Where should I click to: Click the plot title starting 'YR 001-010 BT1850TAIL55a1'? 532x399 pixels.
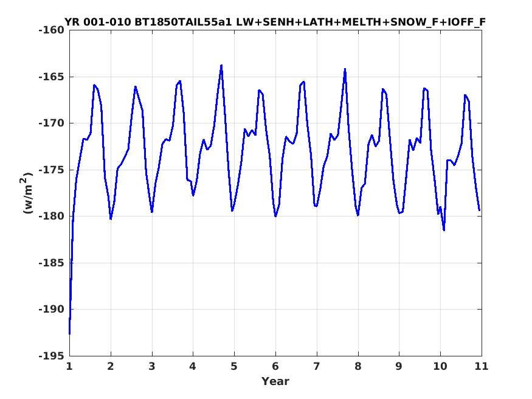275,22
